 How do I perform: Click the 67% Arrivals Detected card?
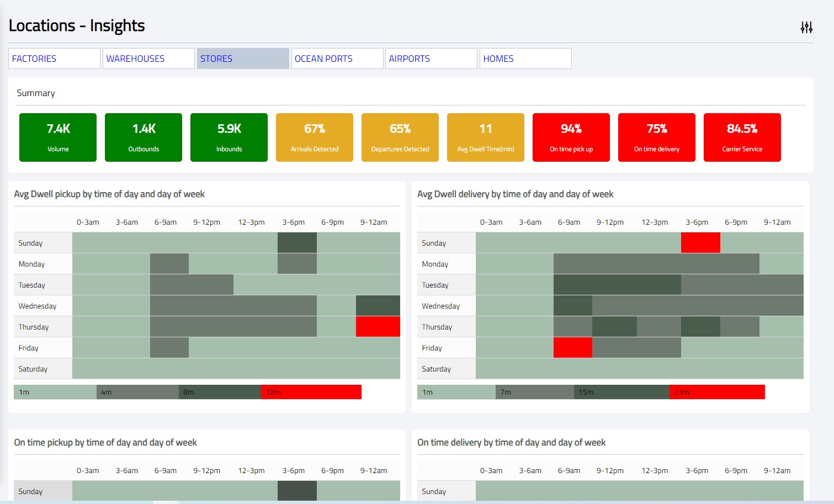pyautogui.click(x=315, y=137)
